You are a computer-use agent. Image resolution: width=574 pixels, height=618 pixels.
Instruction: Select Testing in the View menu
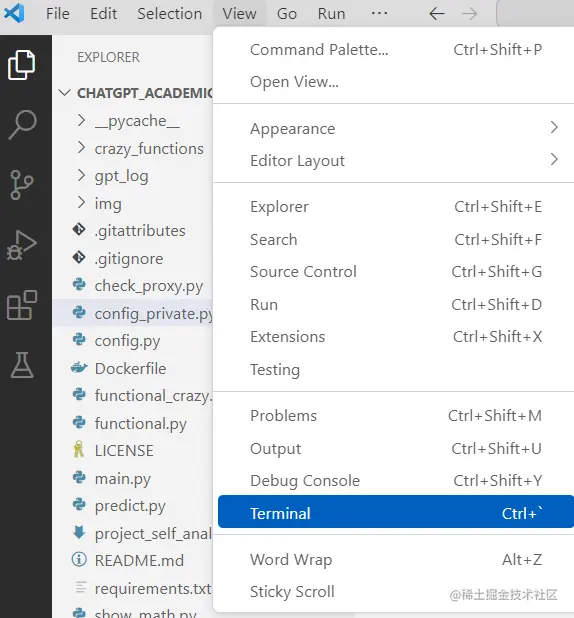point(396,369)
